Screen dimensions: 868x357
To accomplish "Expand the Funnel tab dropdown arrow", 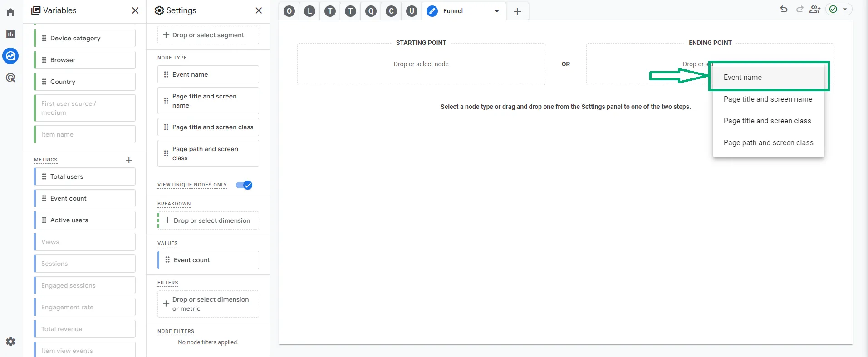I will pos(497,11).
